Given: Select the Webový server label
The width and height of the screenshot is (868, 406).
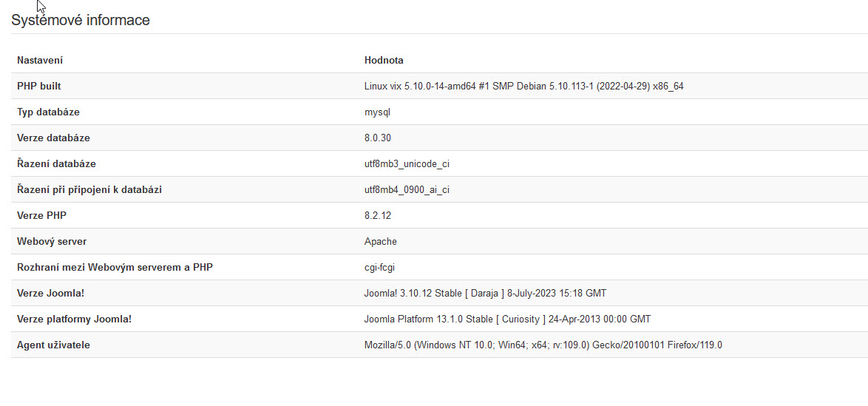Looking at the screenshot, I should point(52,242).
